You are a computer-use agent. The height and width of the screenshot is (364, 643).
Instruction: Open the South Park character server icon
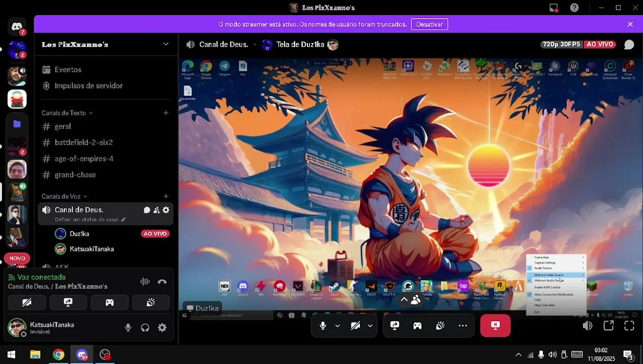tap(17, 99)
